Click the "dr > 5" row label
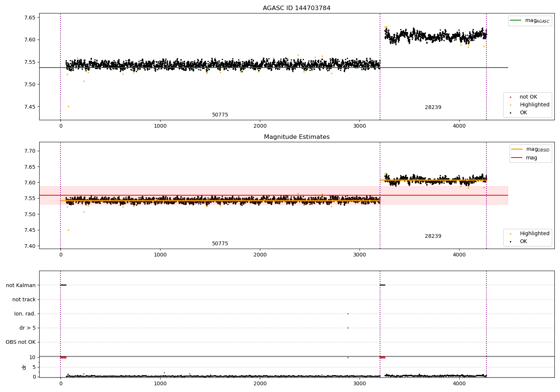The height and width of the screenshot is (392, 560). (x=28, y=328)
